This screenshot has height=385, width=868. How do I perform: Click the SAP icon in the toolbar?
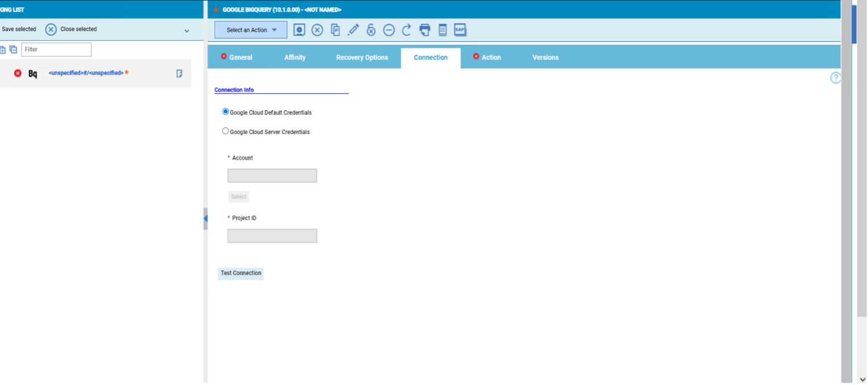pos(460,30)
